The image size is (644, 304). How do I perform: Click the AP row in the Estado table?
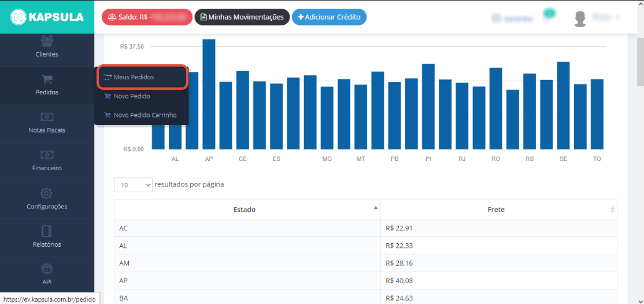247,281
